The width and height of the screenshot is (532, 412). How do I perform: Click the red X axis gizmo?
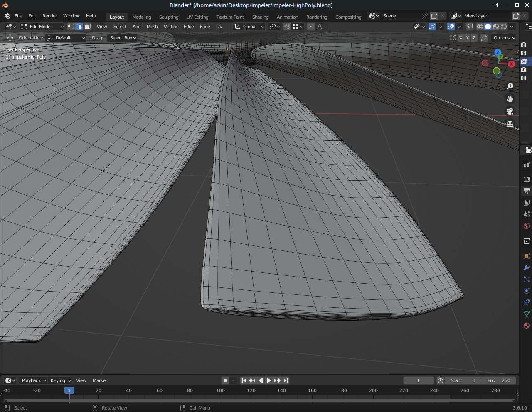tap(512, 64)
